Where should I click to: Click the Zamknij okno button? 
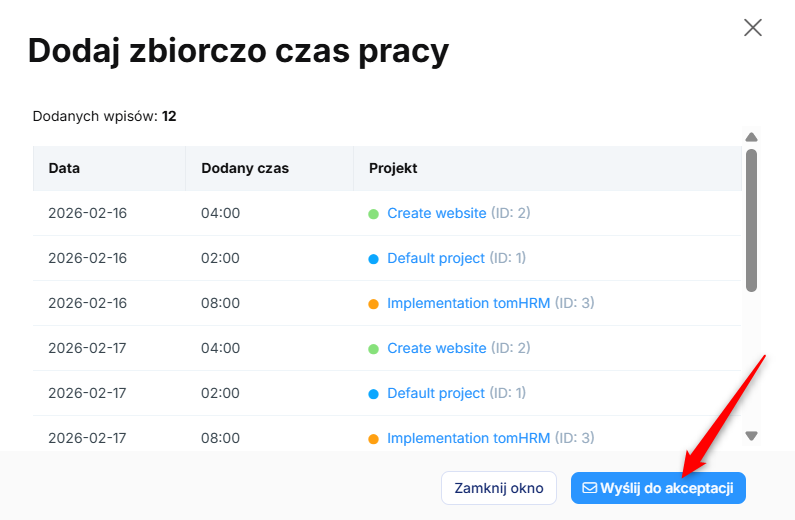499,488
